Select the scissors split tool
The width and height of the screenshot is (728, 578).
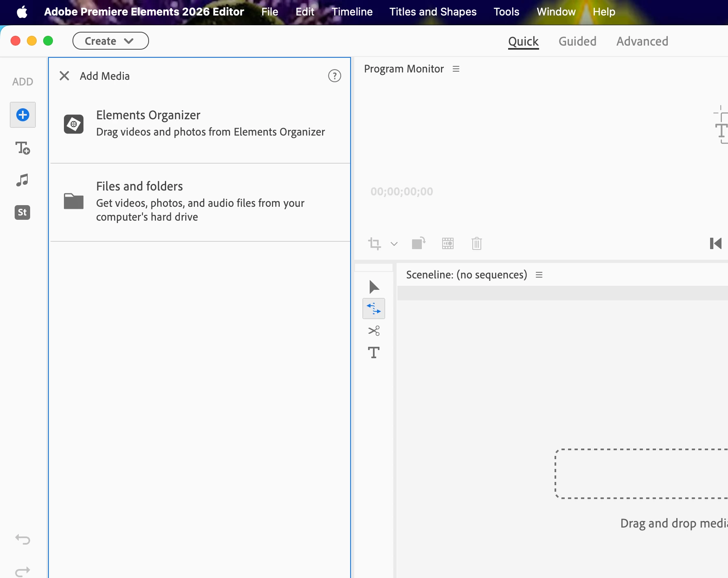click(374, 331)
